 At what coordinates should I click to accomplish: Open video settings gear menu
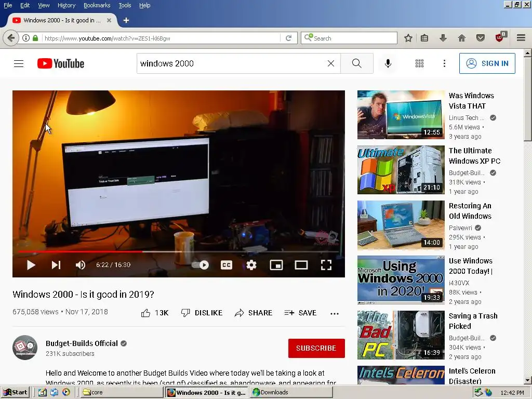pos(251,265)
